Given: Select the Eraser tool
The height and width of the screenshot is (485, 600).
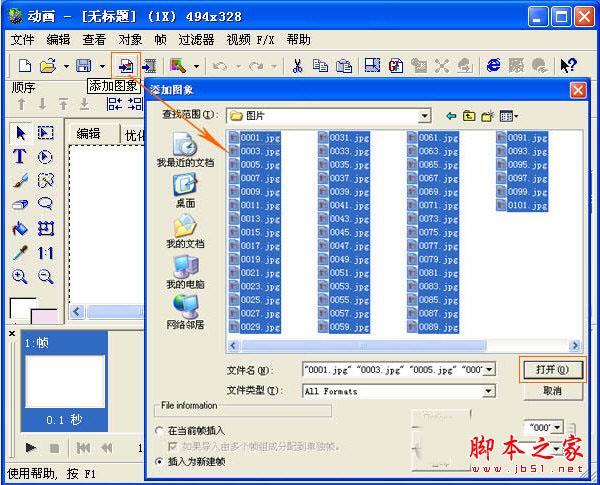Looking at the screenshot, I should pos(20,205).
